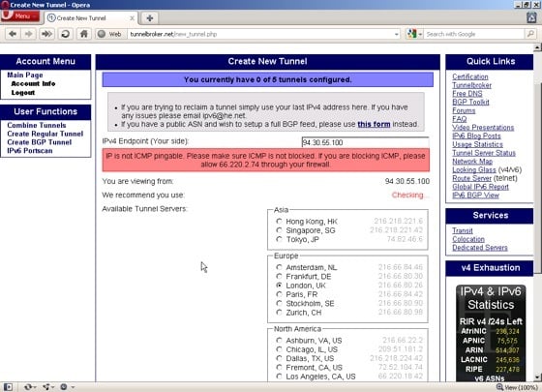Screen dimensions: 542x392
Task: Click the page scrollbar down arrow
Action: pos(537,377)
